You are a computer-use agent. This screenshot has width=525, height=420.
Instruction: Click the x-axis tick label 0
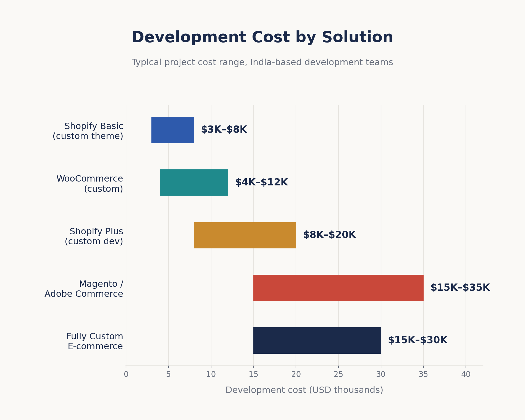click(x=126, y=374)
